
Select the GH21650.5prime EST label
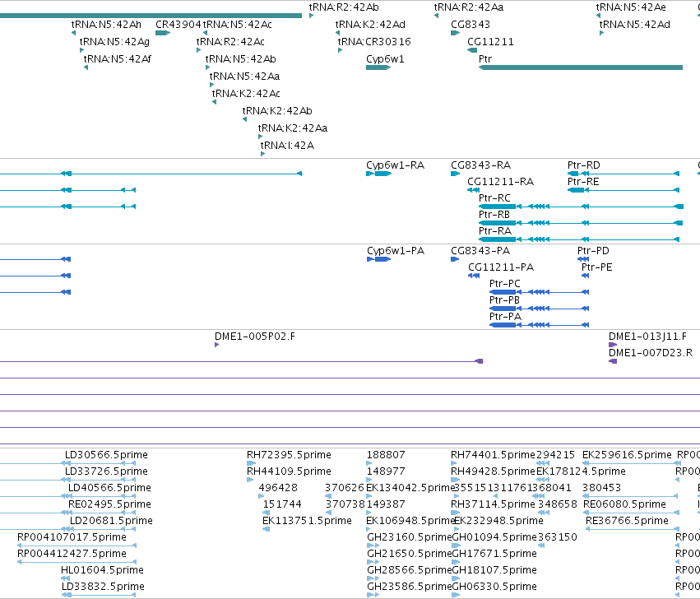pyautogui.click(x=410, y=554)
